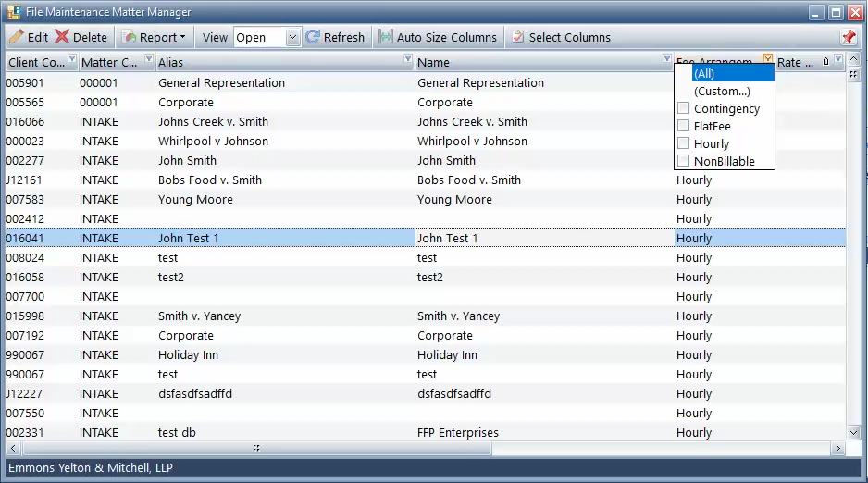Select the Young Moore alias cell
The width and height of the screenshot is (868, 483).
pos(195,199)
